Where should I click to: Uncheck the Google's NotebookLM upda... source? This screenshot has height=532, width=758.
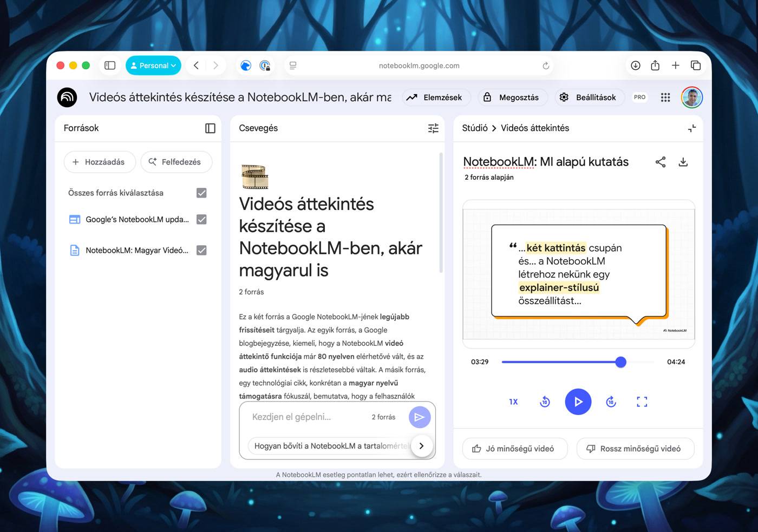201,219
